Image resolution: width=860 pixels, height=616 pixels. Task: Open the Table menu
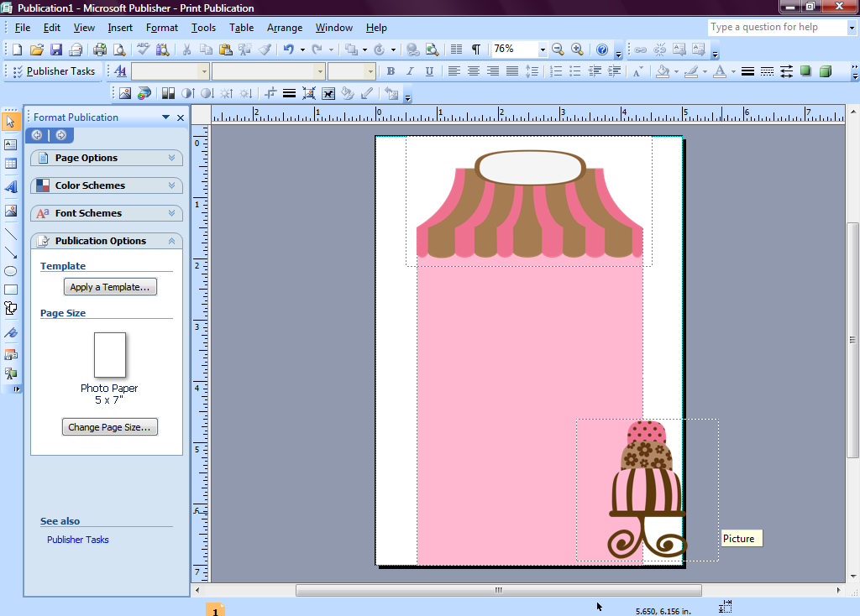pyautogui.click(x=241, y=27)
